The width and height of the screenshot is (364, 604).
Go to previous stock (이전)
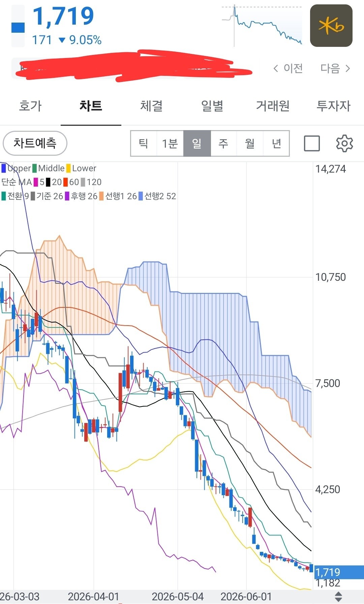point(288,68)
